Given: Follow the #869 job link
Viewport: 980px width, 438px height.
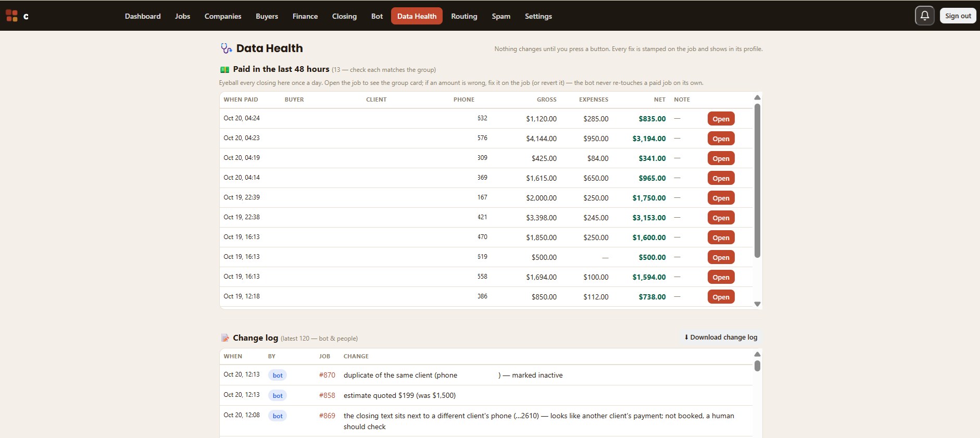Looking at the screenshot, I should 327,416.
